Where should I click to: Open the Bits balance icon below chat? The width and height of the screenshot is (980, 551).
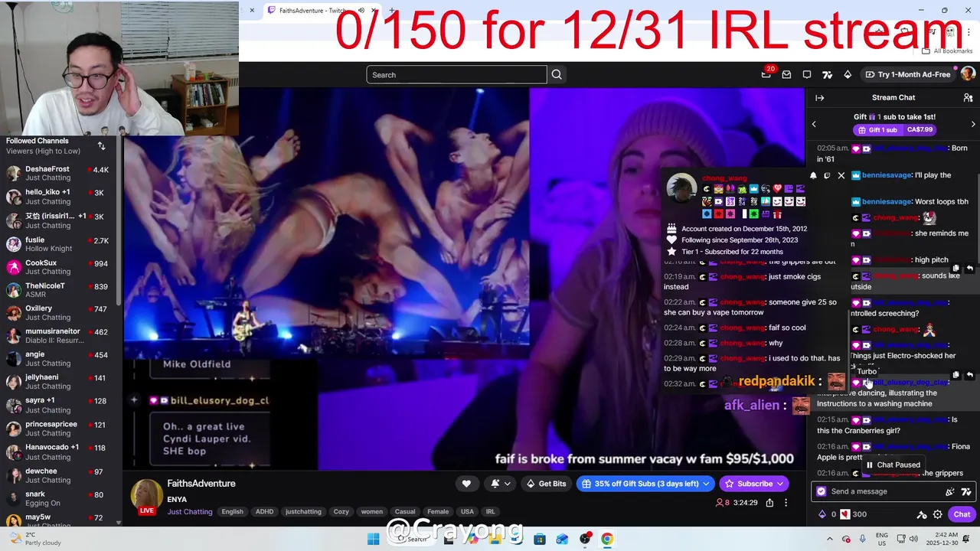click(822, 514)
